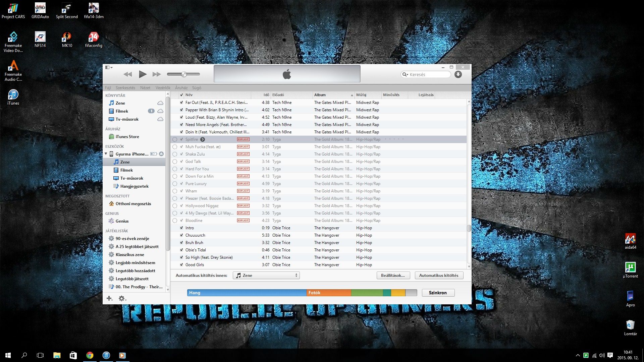Sort by the Név column header
This screenshot has height=362, width=644.
217,95
